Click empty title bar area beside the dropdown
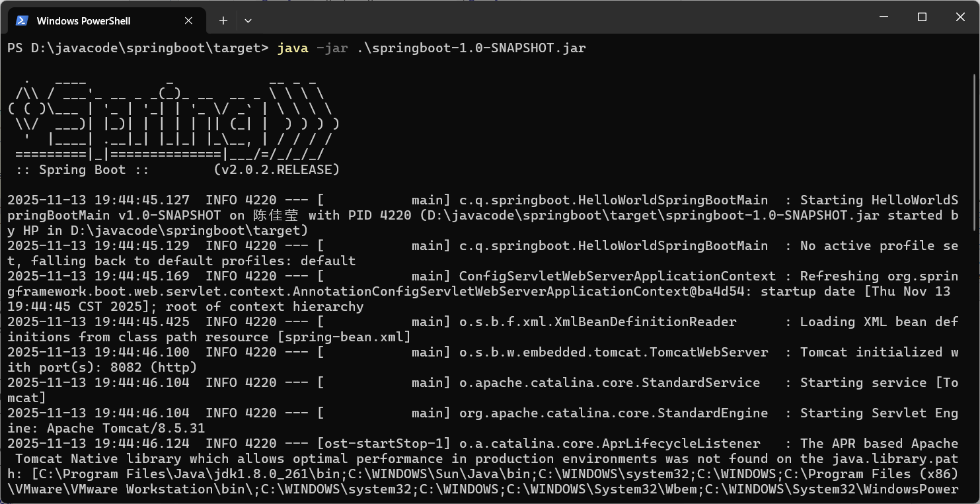 click(x=562, y=17)
